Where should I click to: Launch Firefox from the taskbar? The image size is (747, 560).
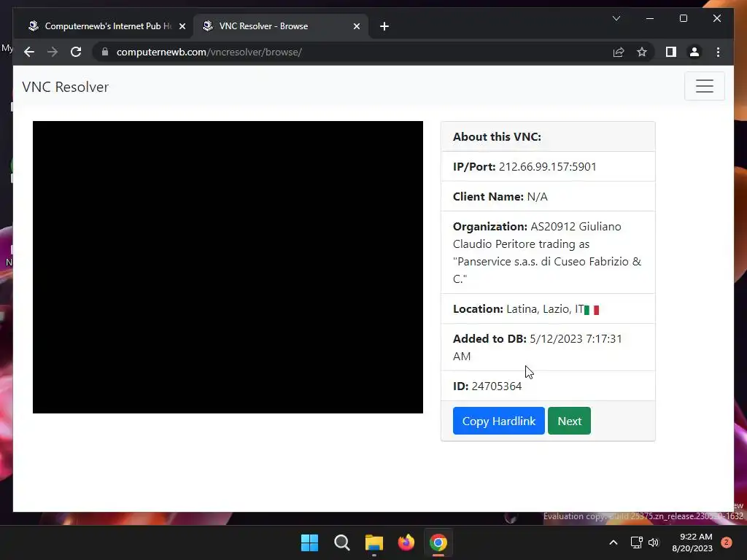406,542
